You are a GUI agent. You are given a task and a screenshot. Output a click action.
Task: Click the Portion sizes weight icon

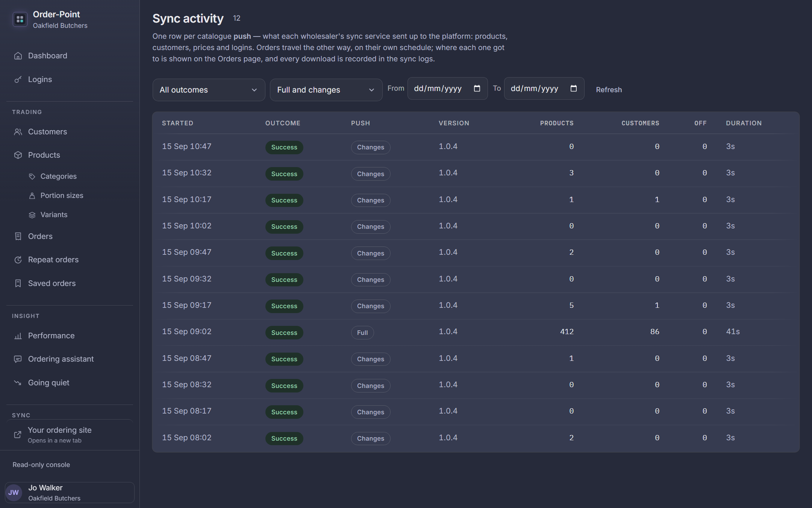click(32, 196)
